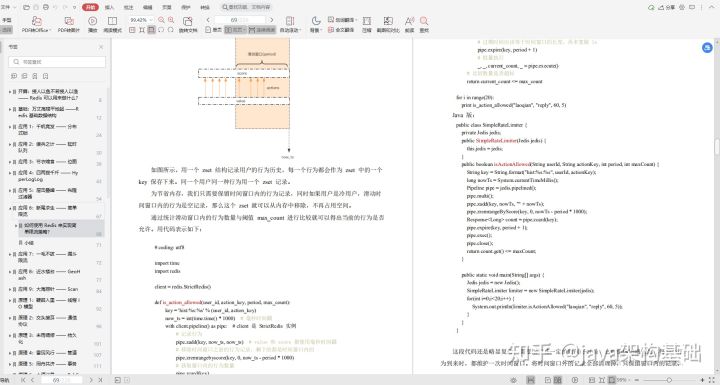Open the screenshot and compare tool
Image resolution: width=720 pixels, height=385 pixels.
pos(388,24)
